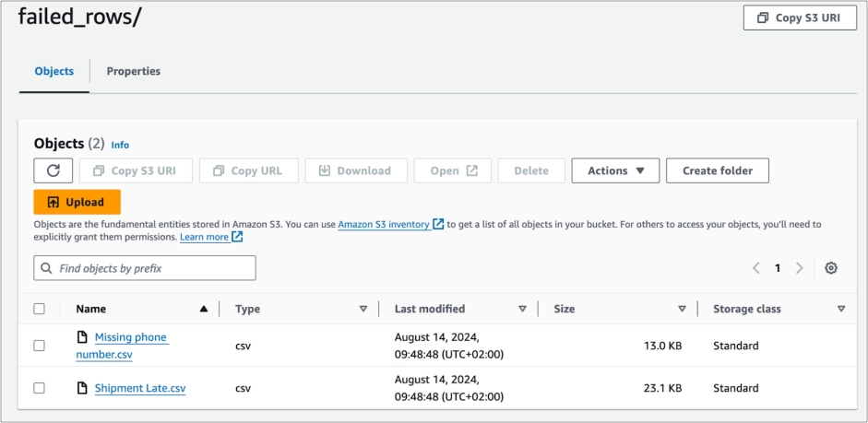Viewport: 868px width, 423px height.
Task: Select the Shipment Late.csv checkbox
Action: pos(39,388)
